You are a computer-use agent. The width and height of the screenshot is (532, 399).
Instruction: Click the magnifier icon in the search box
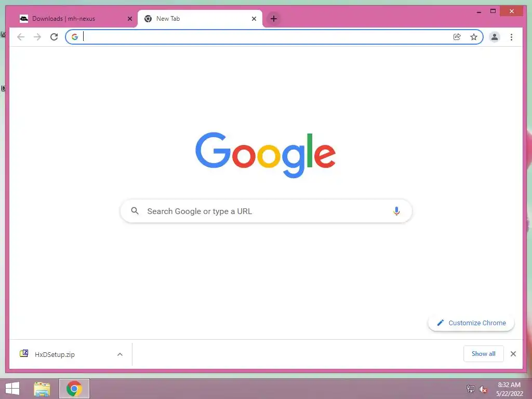coord(135,211)
